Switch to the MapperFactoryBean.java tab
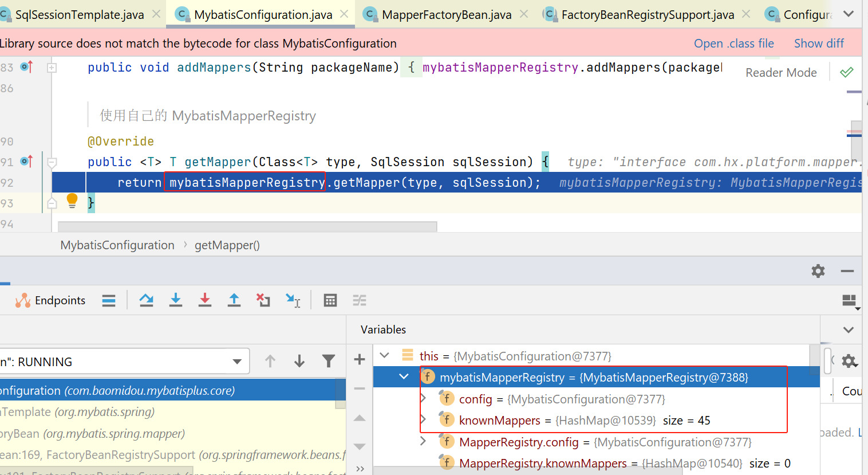Viewport: 868px width, 475px height. (446, 15)
